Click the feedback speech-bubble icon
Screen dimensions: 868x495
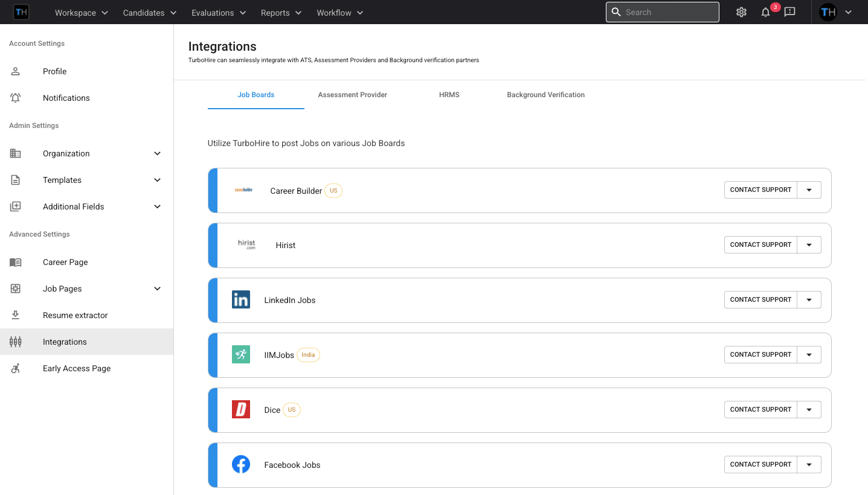(x=789, y=12)
